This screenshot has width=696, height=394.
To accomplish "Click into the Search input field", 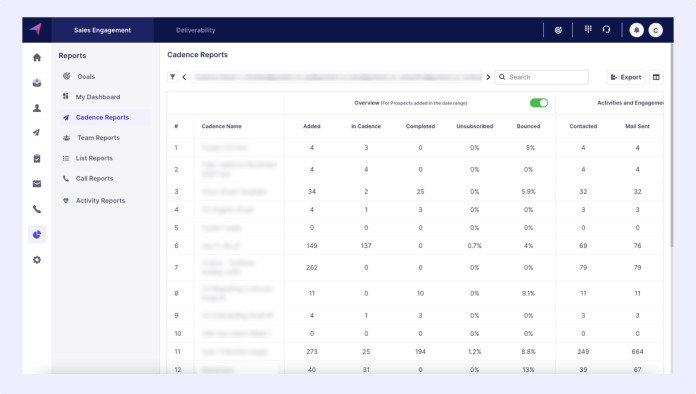I will (542, 77).
